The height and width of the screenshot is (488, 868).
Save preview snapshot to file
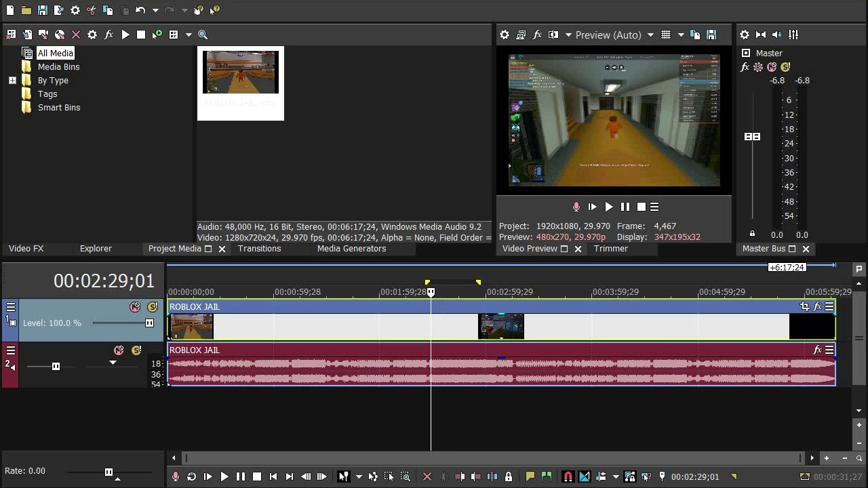(711, 35)
